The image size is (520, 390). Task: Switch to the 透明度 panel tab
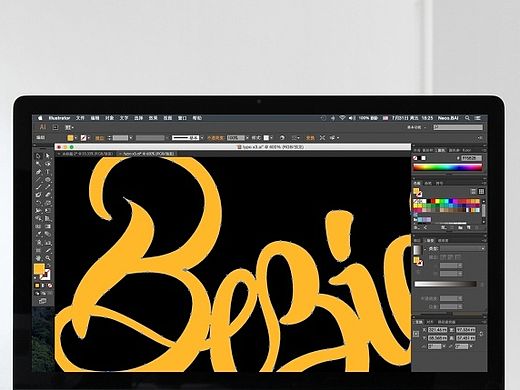pos(443,240)
